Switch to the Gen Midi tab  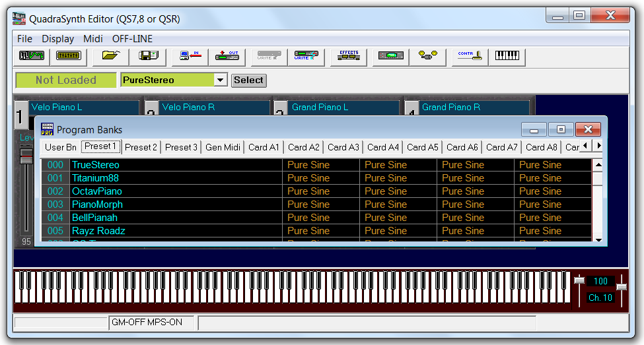223,147
